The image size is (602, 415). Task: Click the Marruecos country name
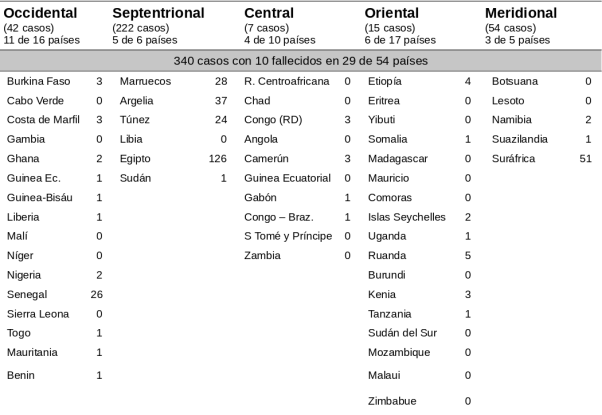(x=145, y=80)
